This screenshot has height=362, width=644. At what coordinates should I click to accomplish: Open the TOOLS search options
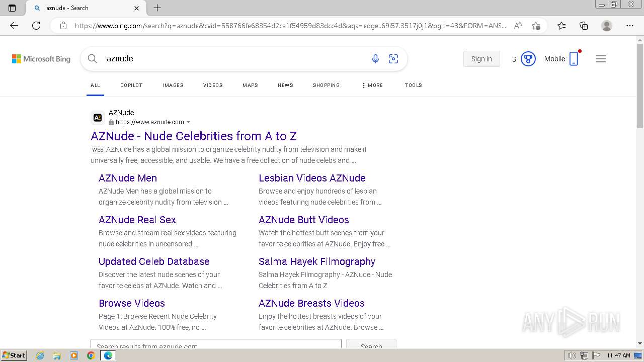[413, 85]
